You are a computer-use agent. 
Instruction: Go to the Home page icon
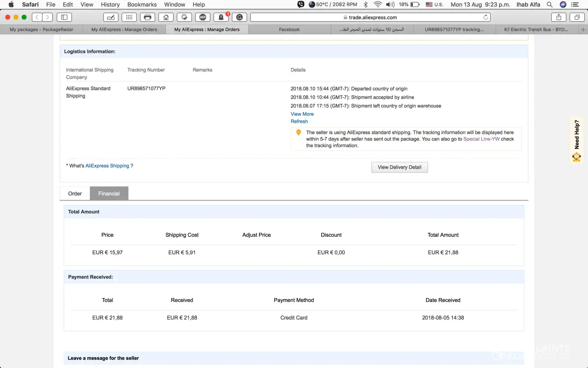click(x=166, y=17)
